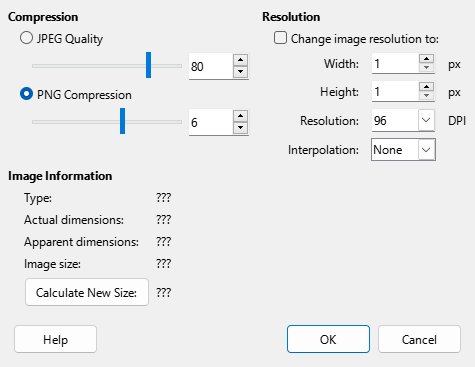Increase Height value with up arrow
The width and height of the screenshot is (475, 367).
click(x=426, y=87)
